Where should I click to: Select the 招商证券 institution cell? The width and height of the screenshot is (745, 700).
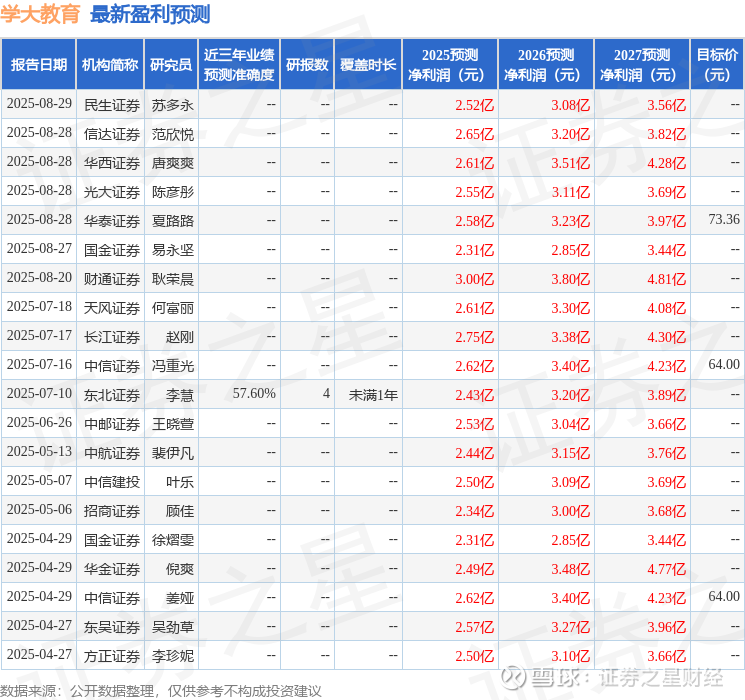(x=112, y=511)
